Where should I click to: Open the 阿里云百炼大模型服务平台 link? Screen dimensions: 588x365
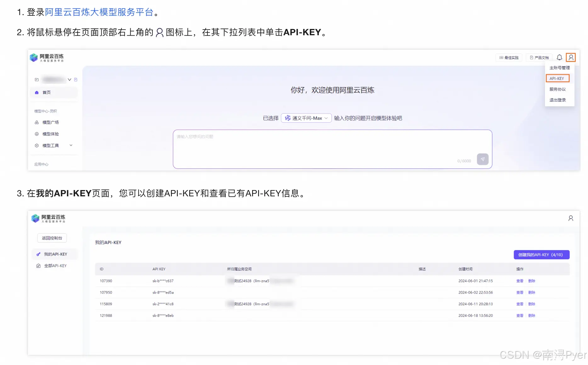point(99,12)
